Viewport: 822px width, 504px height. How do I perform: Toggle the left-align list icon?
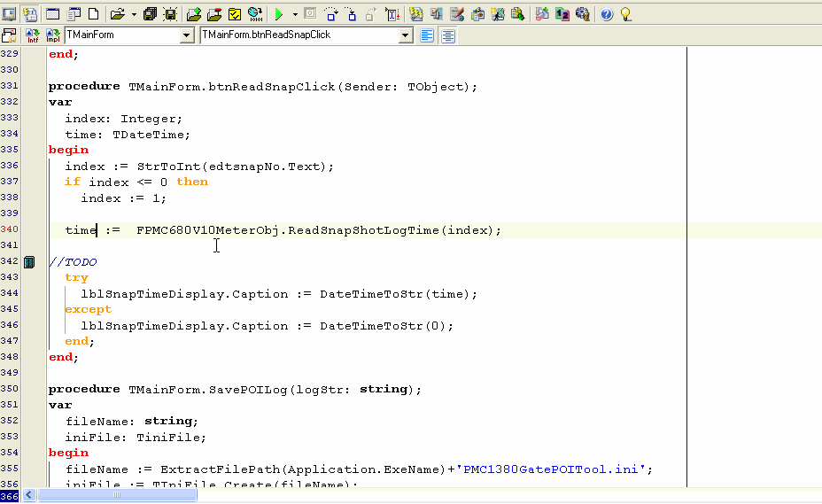[427, 35]
